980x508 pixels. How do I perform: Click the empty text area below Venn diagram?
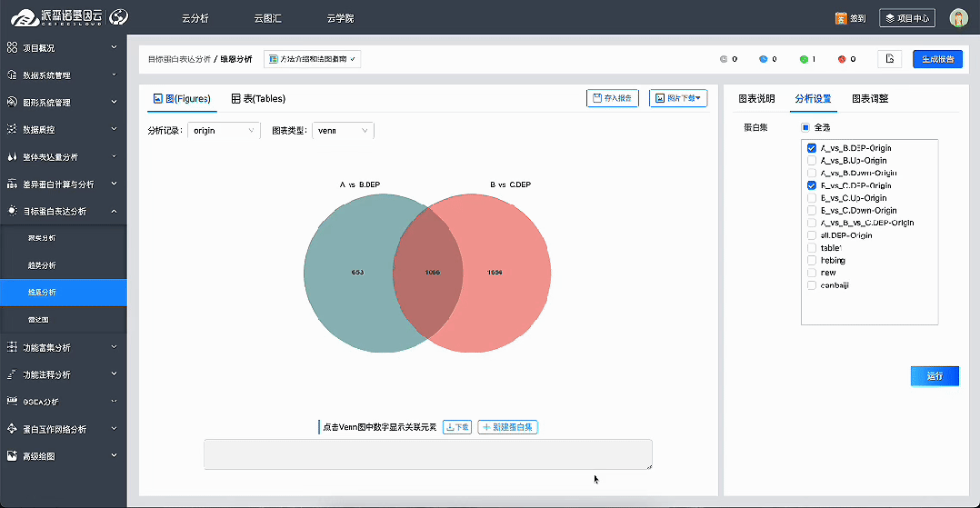click(427, 454)
